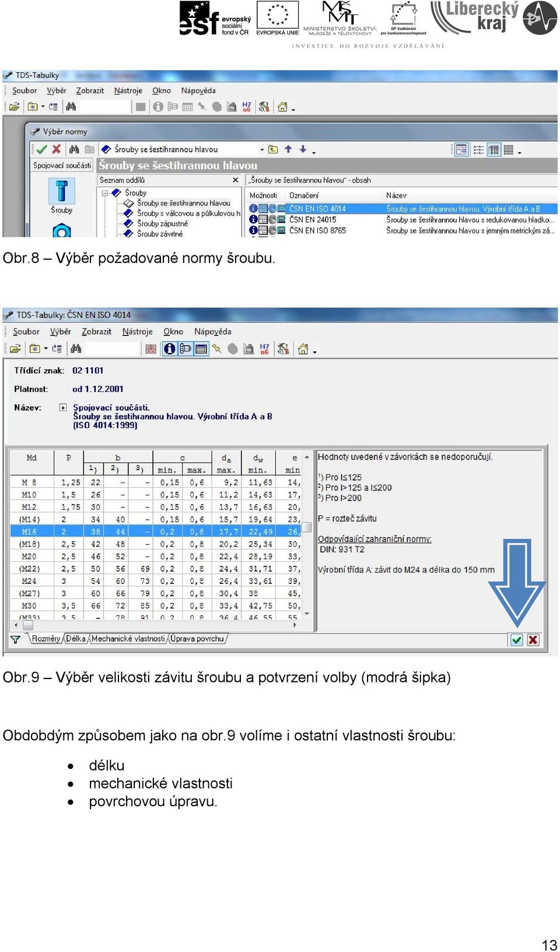Open folder icon in ČSN EN ISO 4014 window toolbar
The height and width of the screenshot is (952, 560).
click(15, 349)
